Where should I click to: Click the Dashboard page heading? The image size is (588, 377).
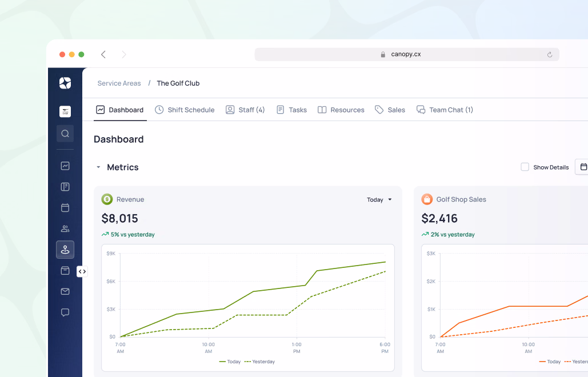click(118, 139)
